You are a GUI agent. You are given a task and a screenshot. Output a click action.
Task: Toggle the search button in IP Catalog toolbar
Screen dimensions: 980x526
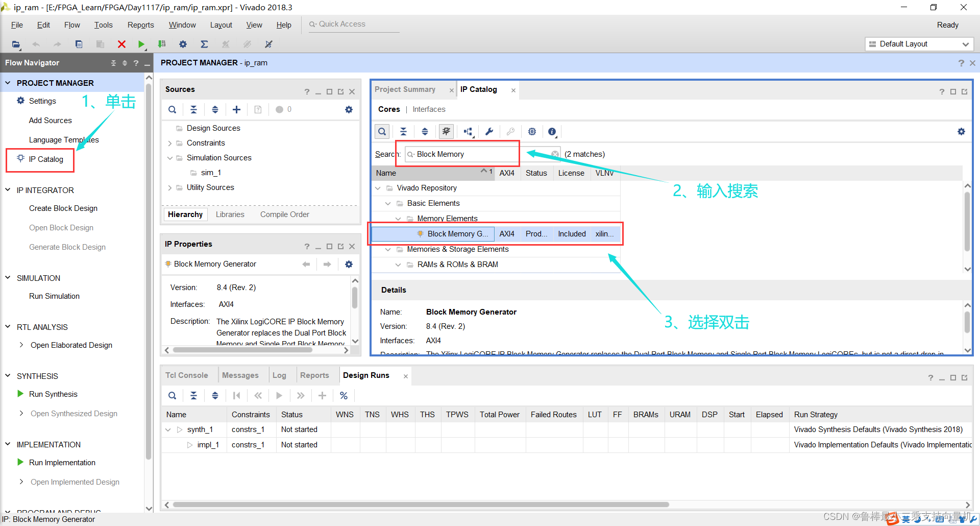[382, 132]
